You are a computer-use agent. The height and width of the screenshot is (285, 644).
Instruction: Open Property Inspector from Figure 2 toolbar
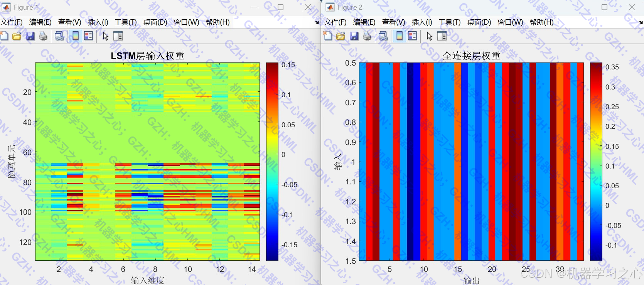442,36
